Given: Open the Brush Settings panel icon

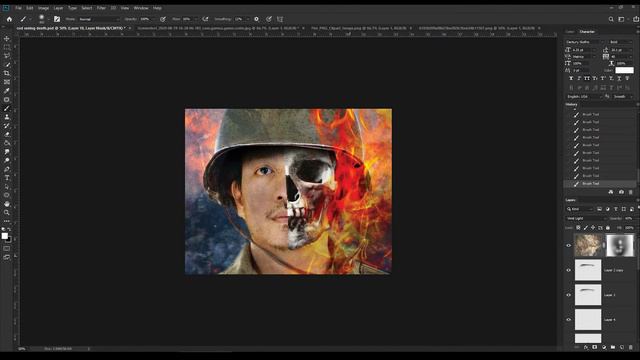Looking at the screenshot, I should pos(57,19).
